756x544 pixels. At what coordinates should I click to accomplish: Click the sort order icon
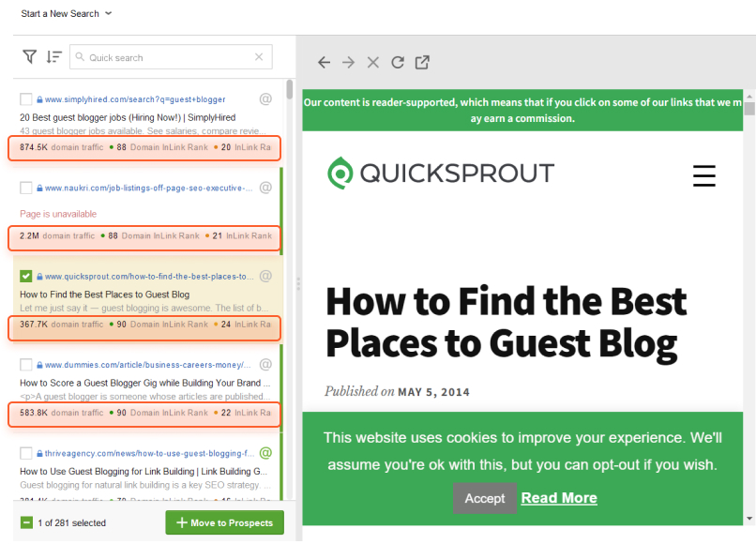(x=53, y=57)
